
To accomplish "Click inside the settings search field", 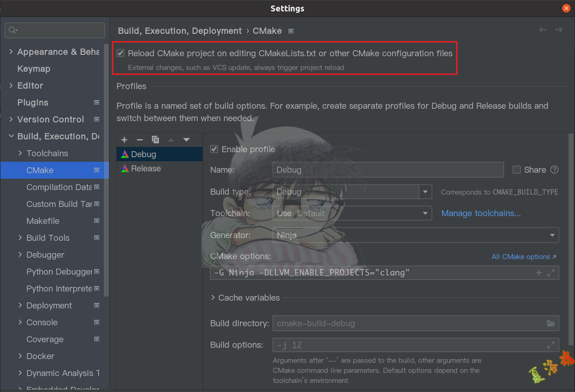I will 55,30.
